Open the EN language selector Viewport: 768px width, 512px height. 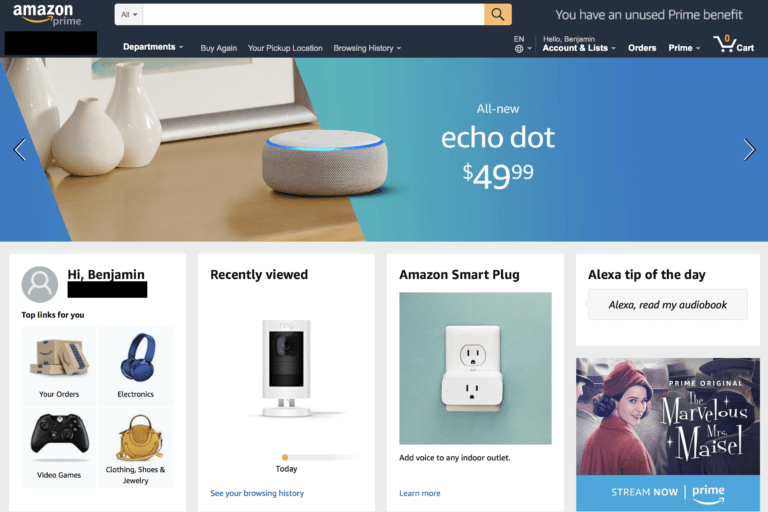pyautogui.click(x=522, y=44)
